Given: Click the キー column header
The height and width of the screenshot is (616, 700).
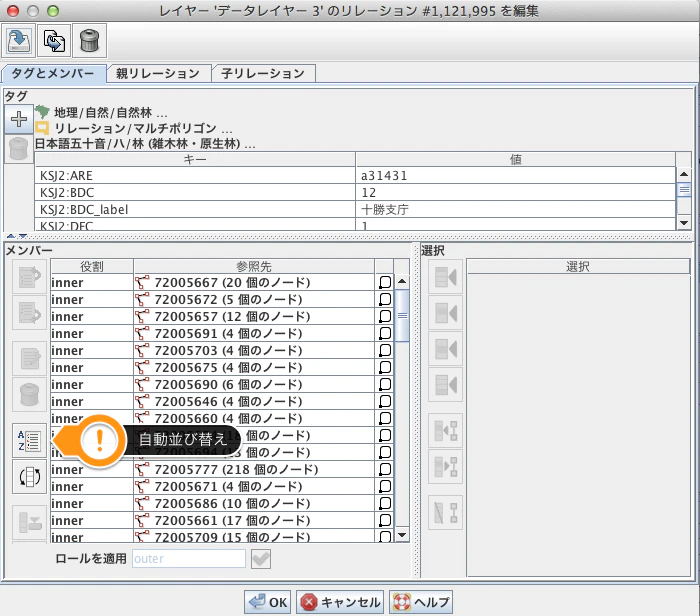Looking at the screenshot, I should [195, 159].
